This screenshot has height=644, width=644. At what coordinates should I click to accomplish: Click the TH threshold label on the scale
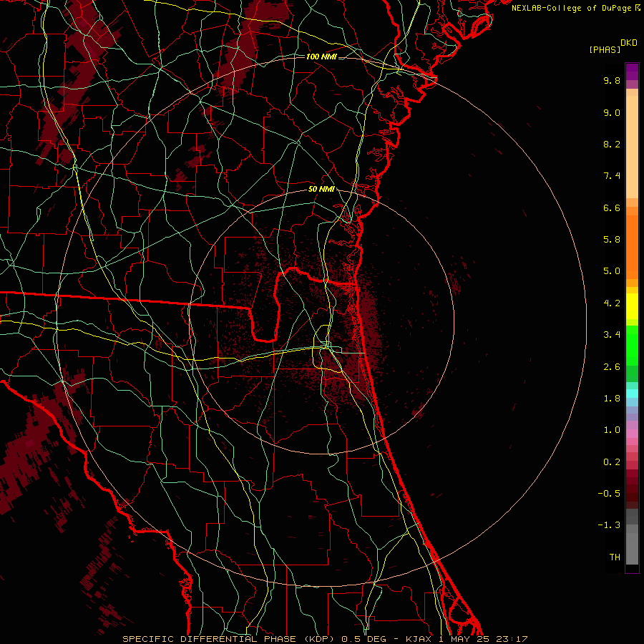pos(615,557)
